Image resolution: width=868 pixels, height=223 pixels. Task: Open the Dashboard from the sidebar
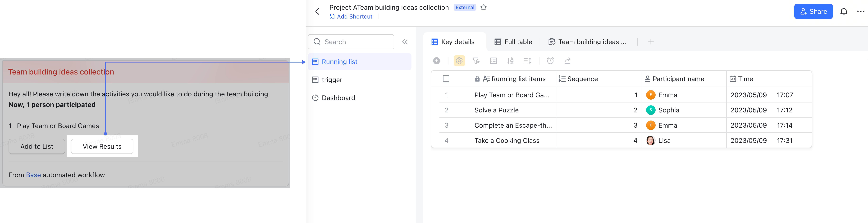pos(338,98)
